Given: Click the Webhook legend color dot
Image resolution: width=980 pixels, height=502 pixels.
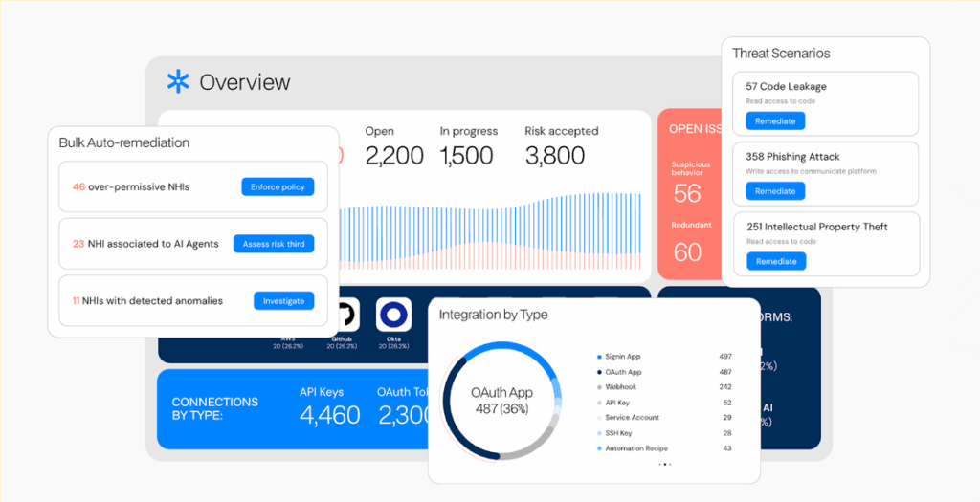Looking at the screenshot, I should 599,387.
